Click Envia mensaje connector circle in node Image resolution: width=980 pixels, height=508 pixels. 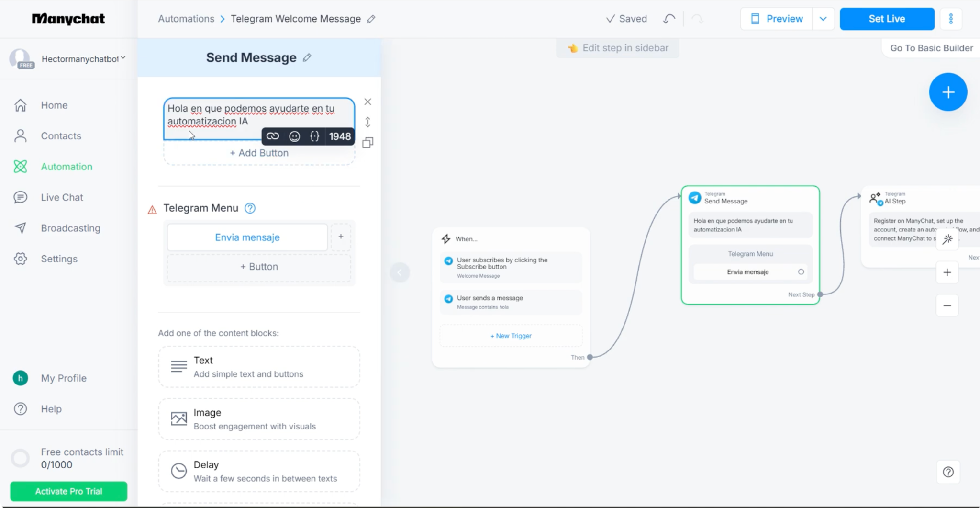pyautogui.click(x=801, y=272)
